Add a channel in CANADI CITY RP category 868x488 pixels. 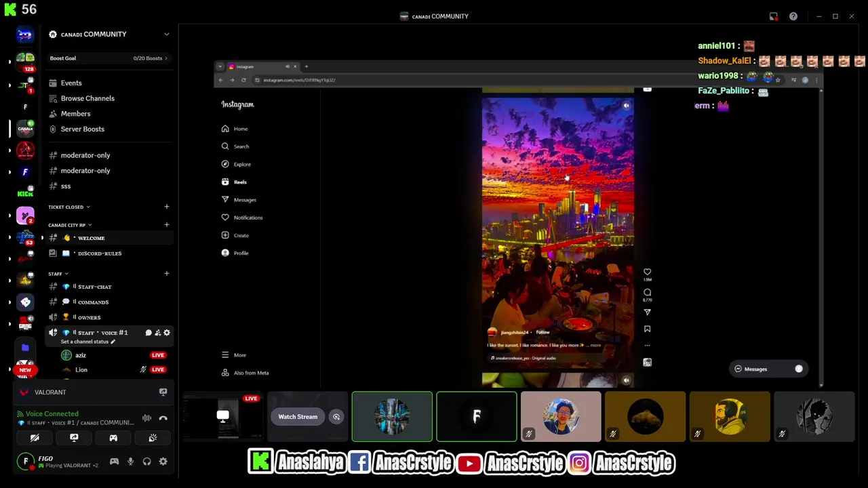(x=167, y=224)
